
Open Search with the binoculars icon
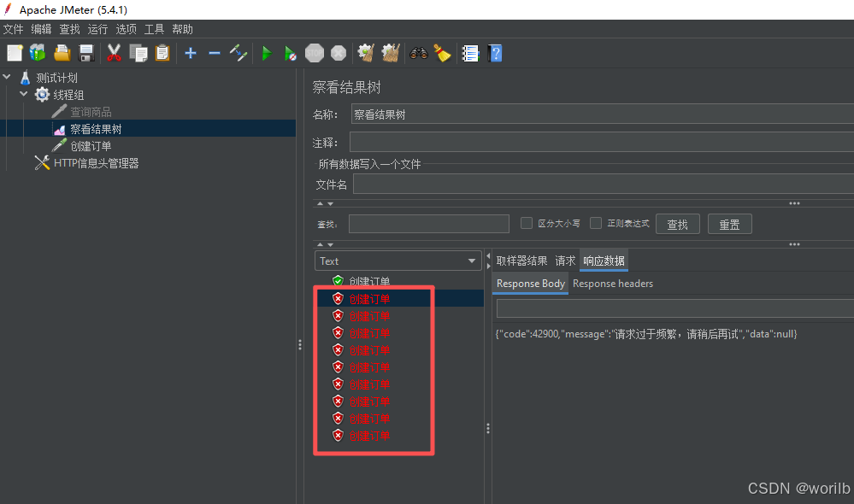click(418, 53)
